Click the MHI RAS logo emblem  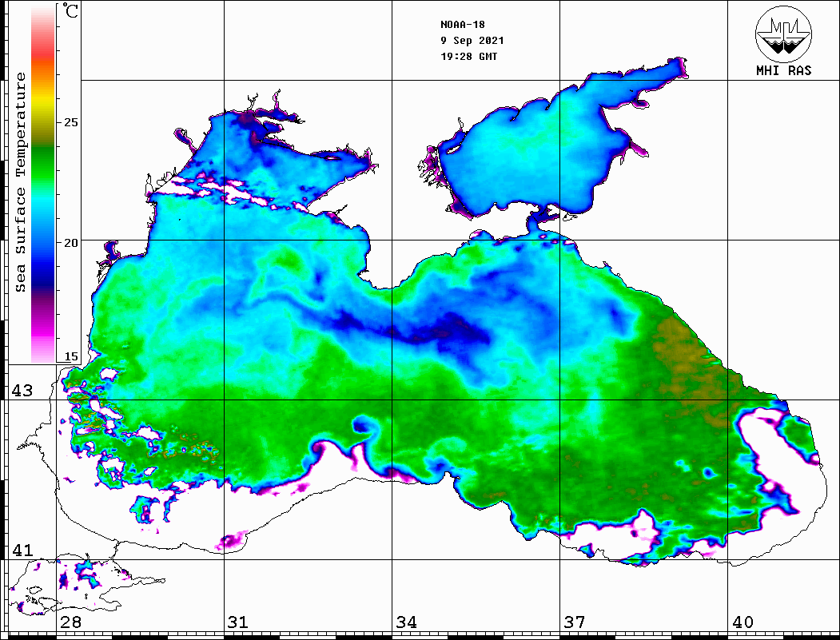783,34
